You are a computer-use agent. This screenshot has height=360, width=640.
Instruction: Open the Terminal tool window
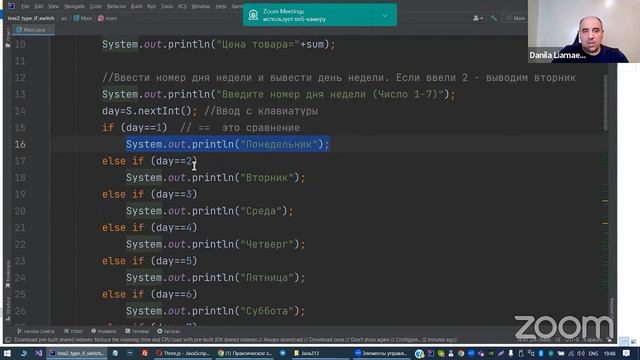[137, 331]
